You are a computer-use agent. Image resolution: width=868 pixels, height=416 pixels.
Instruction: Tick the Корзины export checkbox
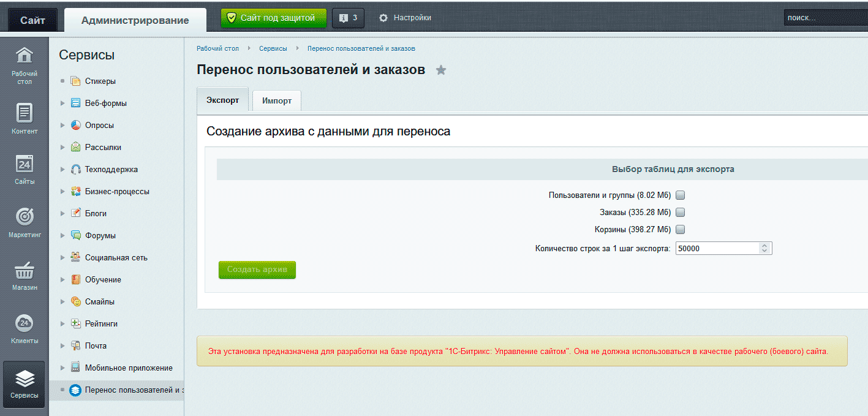point(680,230)
